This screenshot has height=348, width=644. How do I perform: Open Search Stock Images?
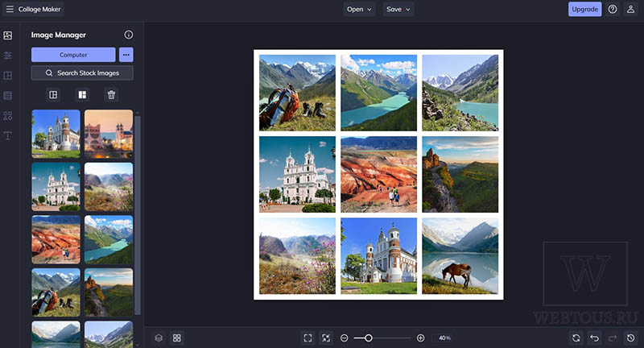pyautogui.click(x=82, y=72)
